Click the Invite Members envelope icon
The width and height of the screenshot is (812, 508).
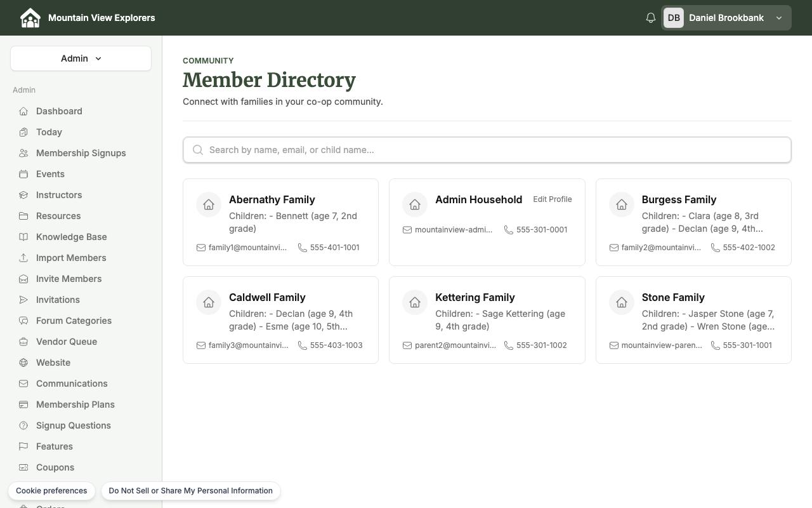coord(23,279)
